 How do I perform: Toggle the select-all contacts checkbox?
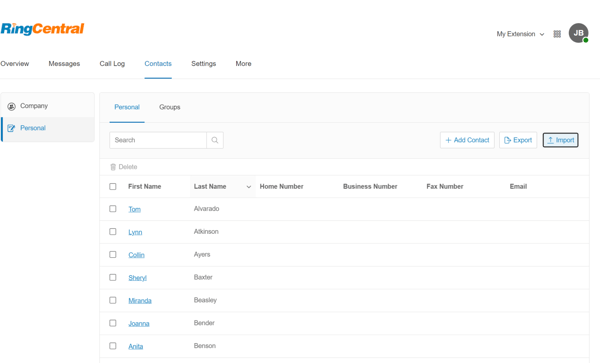[x=112, y=186]
